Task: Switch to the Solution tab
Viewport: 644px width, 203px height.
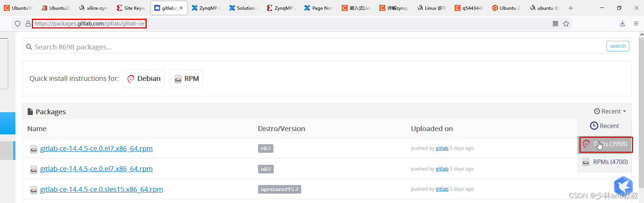Action: (244, 8)
